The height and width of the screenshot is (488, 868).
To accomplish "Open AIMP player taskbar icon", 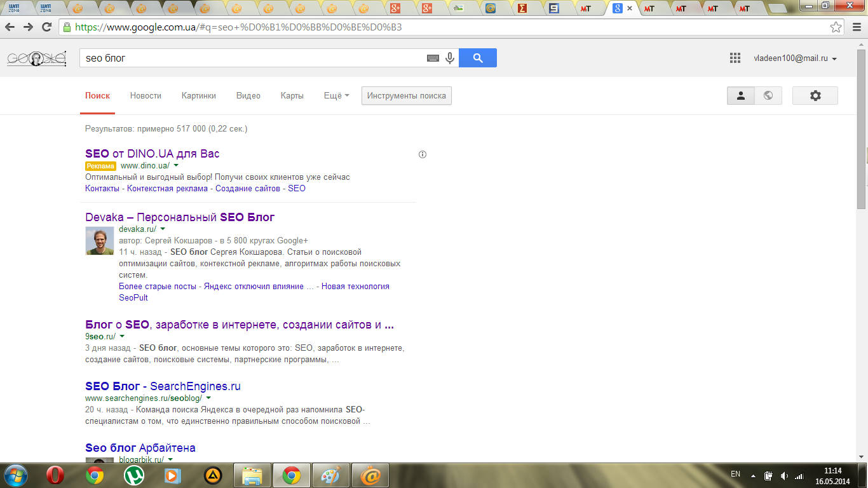I will (x=213, y=475).
